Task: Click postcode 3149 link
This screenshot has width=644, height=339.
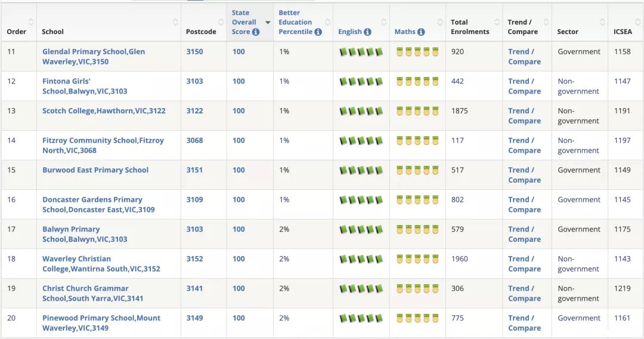Action: [194, 318]
